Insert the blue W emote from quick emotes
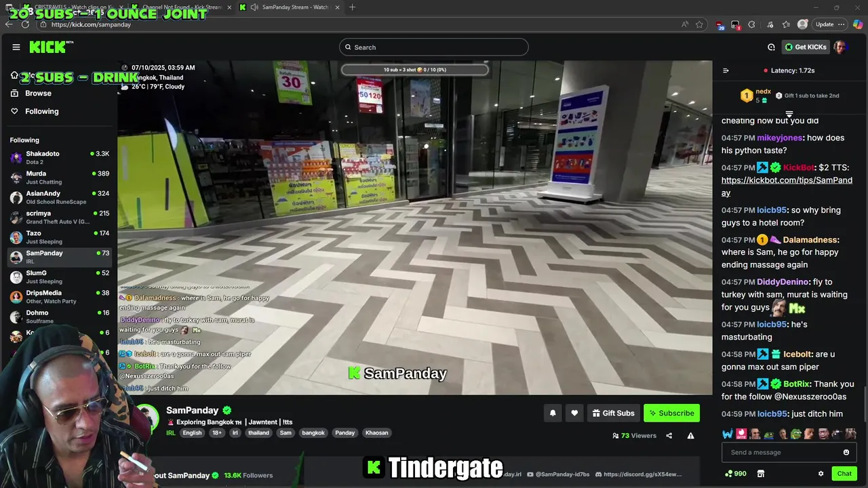Viewport: 868px width, 488px height. tap(728, 434)
